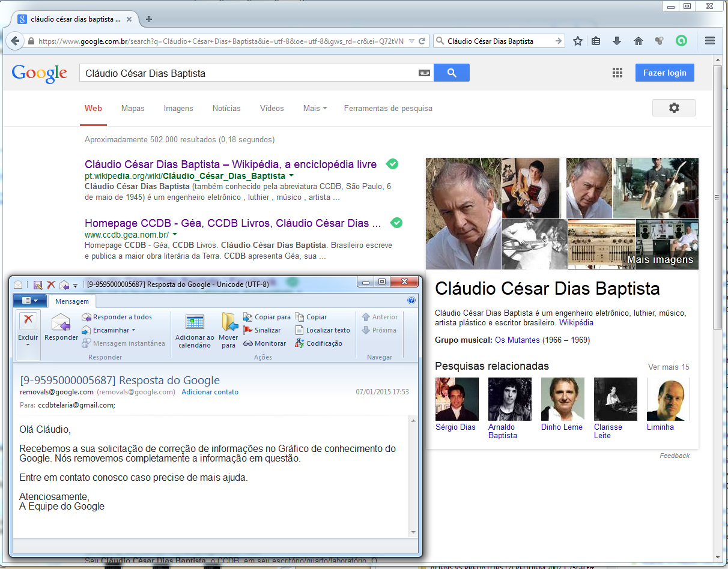The width and height of the screenshot is (728, 569).
Task: Click the Responder reply icon
Action: [x=61, y=323]
